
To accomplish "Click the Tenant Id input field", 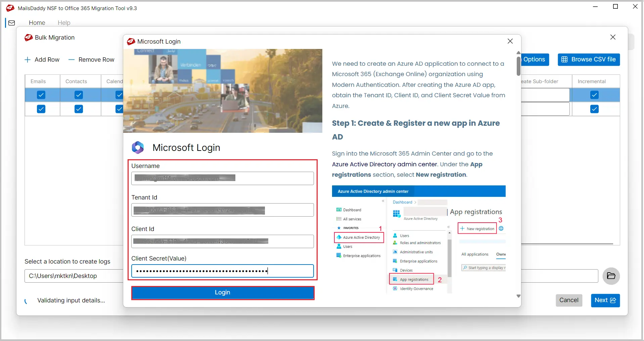I will (222, 210).
